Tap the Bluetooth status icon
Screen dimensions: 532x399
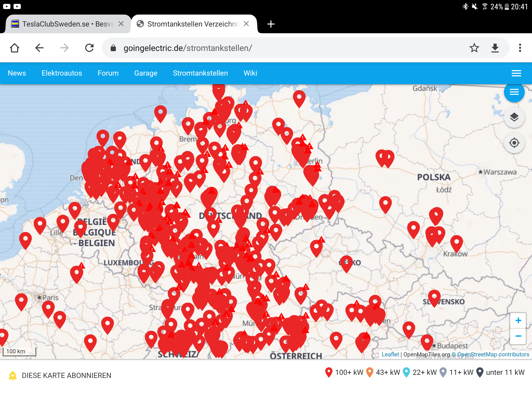click(x=465, y=6)
